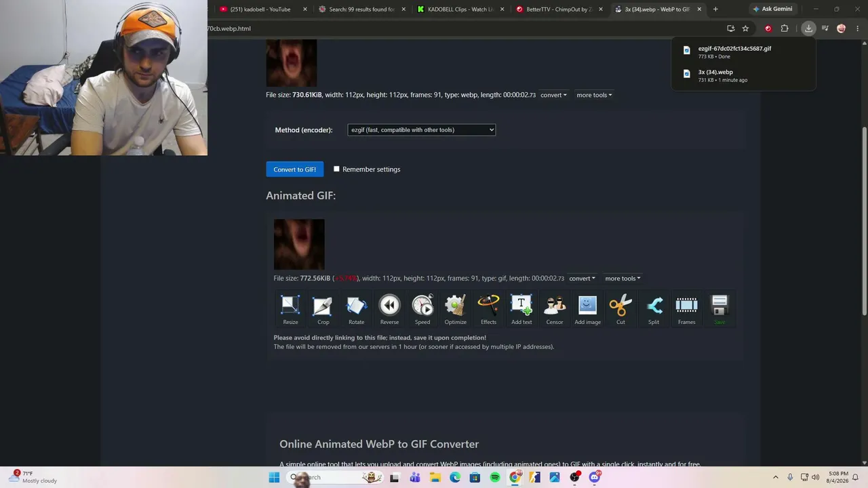Select the Crop tool

click(323, 310)
